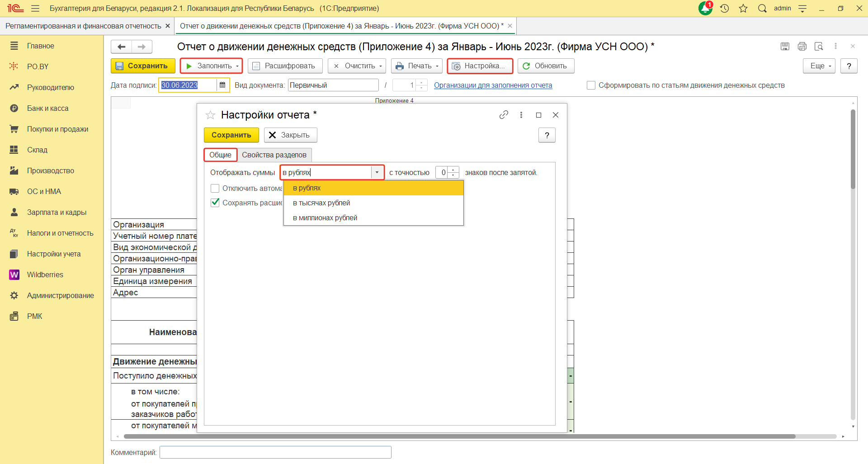Click the print icon in report header
Viewport: 868px width, 464px height.
[802, 46]
